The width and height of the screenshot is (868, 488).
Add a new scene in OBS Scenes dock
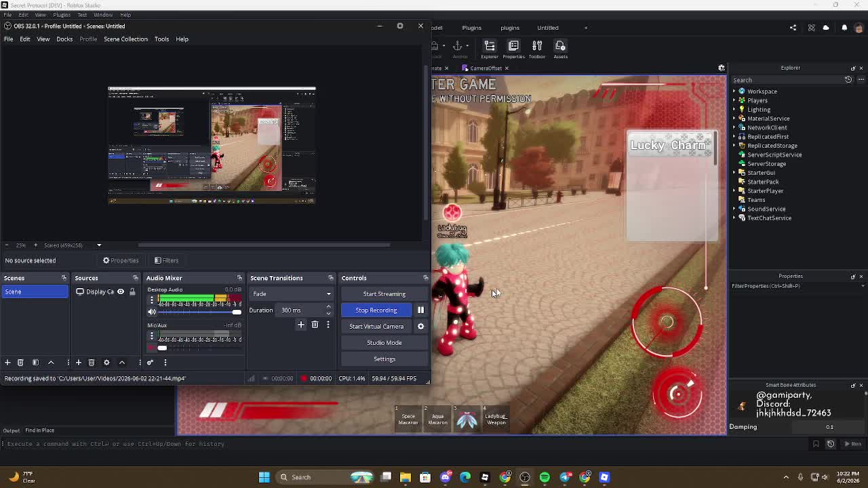point(7,363)
